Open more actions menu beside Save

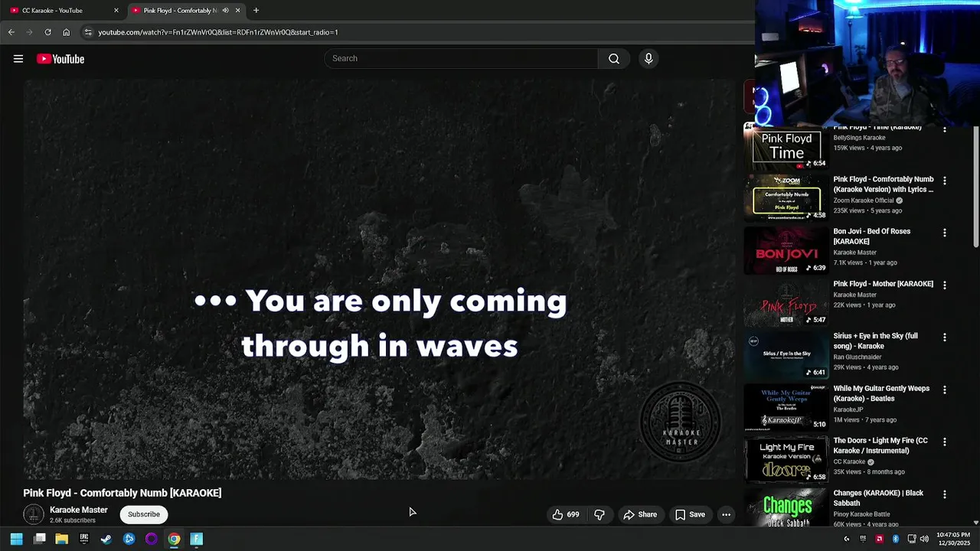(726, 514)
